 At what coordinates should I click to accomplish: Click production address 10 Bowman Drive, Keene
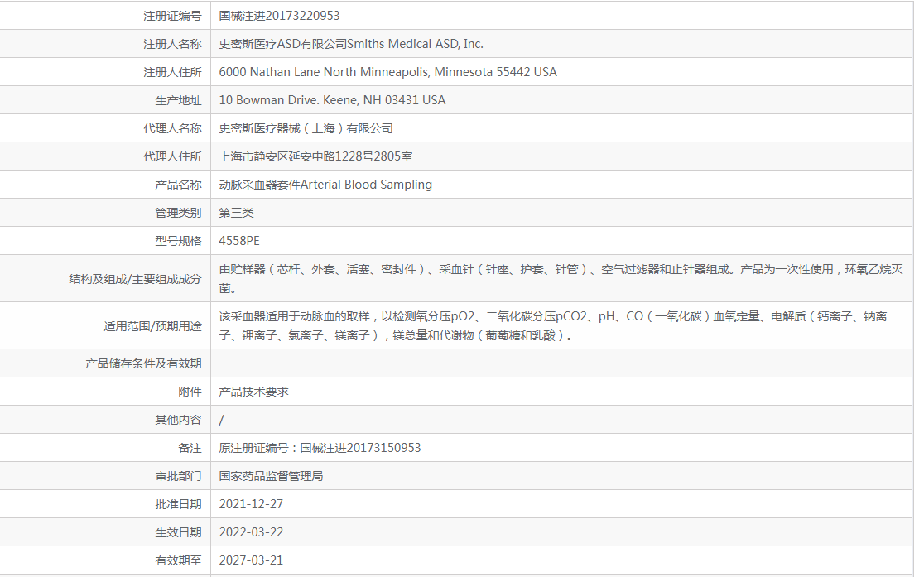coord(332,100)
